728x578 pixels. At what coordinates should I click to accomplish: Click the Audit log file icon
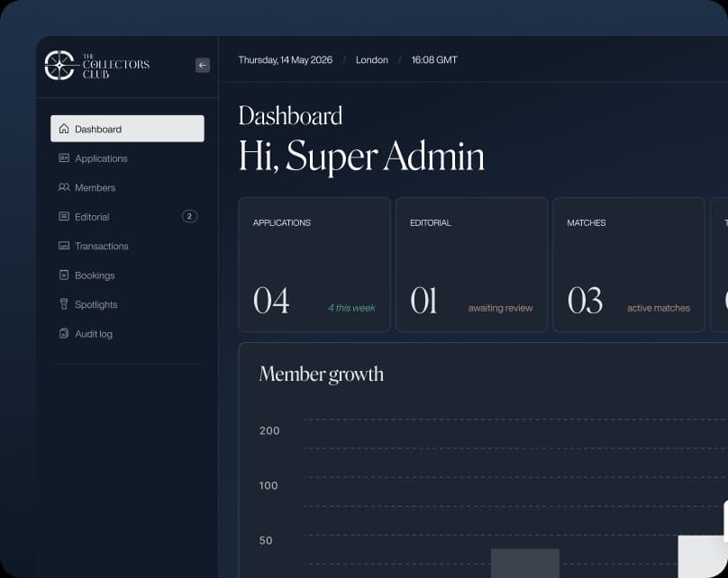coord(64,333)
